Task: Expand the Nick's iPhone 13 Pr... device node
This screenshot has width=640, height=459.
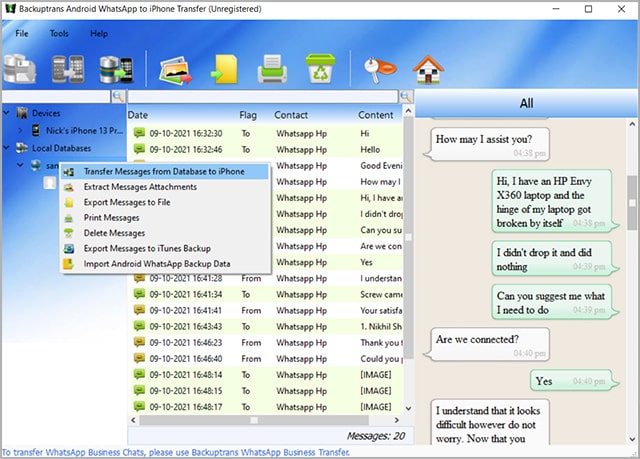Action: pyautogui.click(x=21, y=131)
